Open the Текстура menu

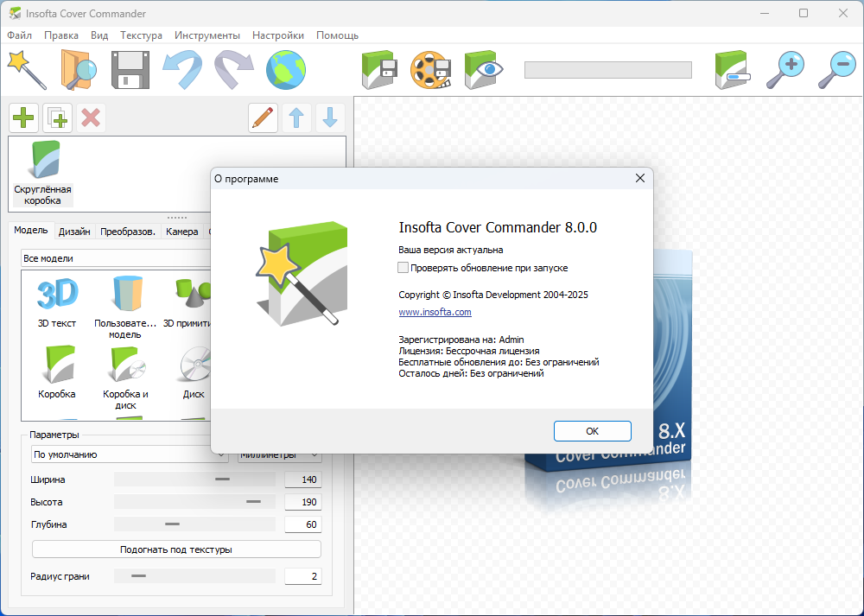point(141,35)
